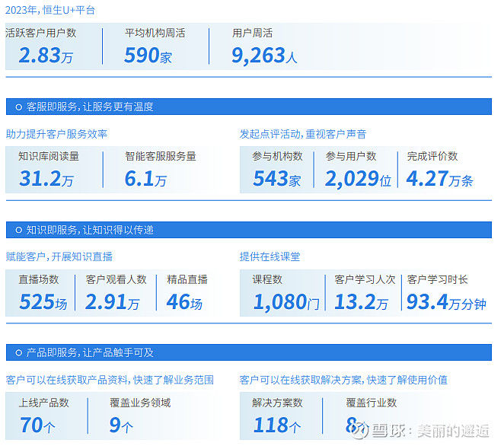Image resolution: width=504 pixels, height=446 pixels.
Task: Select the label '用户周活'
Action: (x=252, y=33)
